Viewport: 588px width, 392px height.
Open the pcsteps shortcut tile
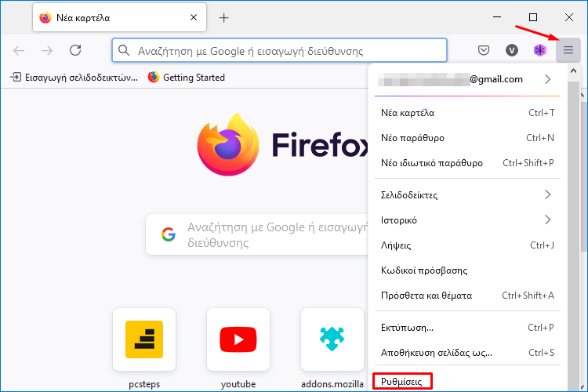tap(144, 339)
